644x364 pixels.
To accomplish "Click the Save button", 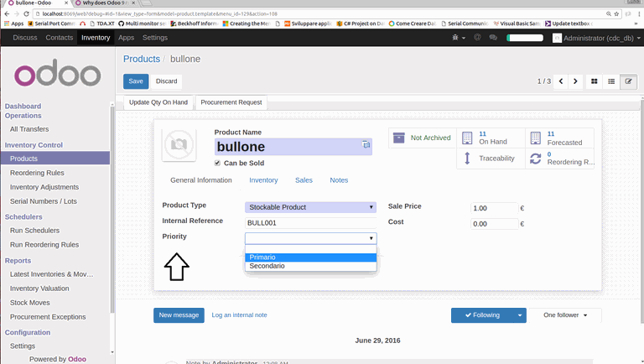I will click(136, 81).
